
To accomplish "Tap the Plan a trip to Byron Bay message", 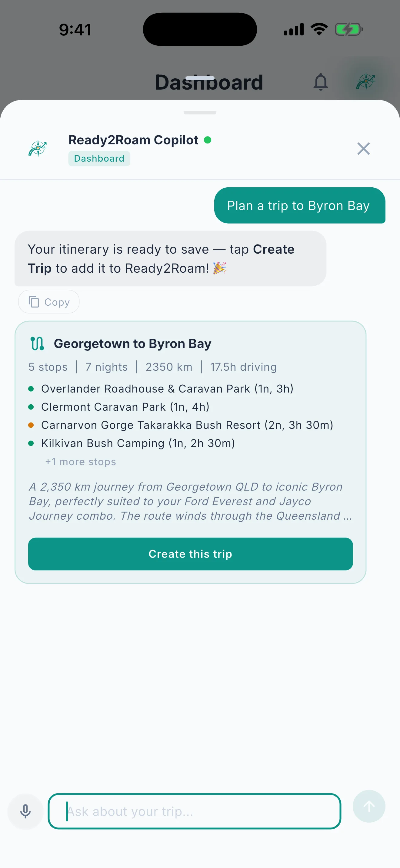I will [x=299, y=205].
